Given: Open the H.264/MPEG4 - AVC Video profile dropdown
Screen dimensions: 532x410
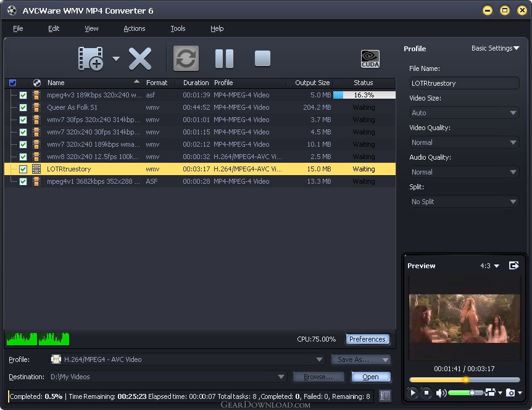Looking at the screenshot, I should [319, 359].
